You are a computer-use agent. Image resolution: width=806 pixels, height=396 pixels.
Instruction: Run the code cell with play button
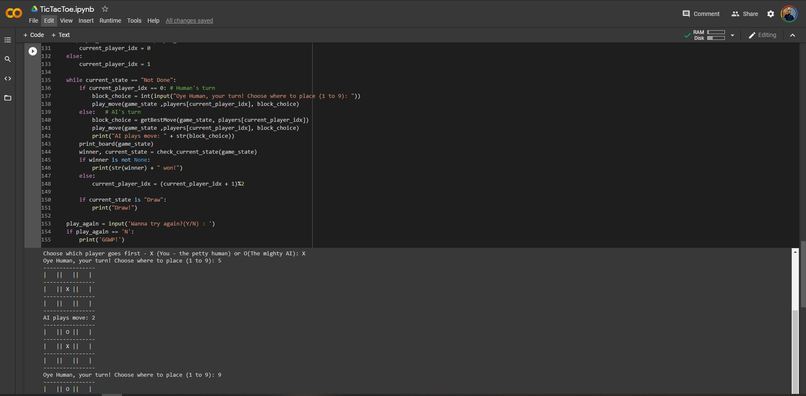point(33,51)
